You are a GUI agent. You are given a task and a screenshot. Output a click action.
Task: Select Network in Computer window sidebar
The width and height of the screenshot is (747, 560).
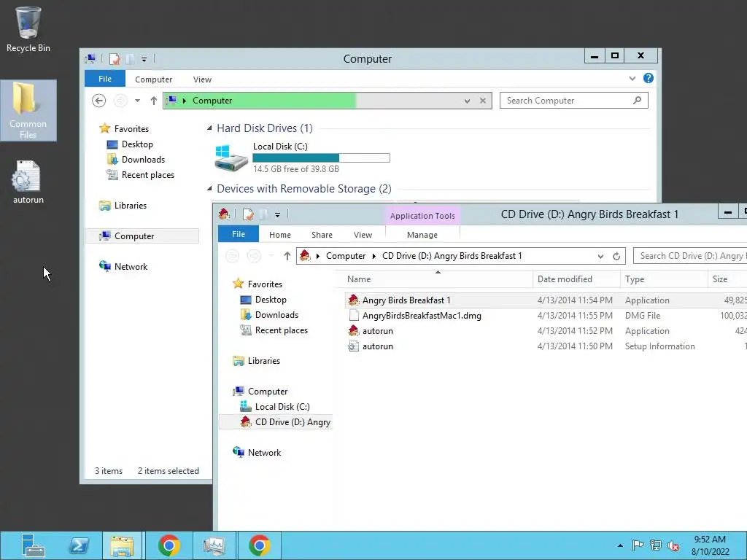(x=131, y=267)
